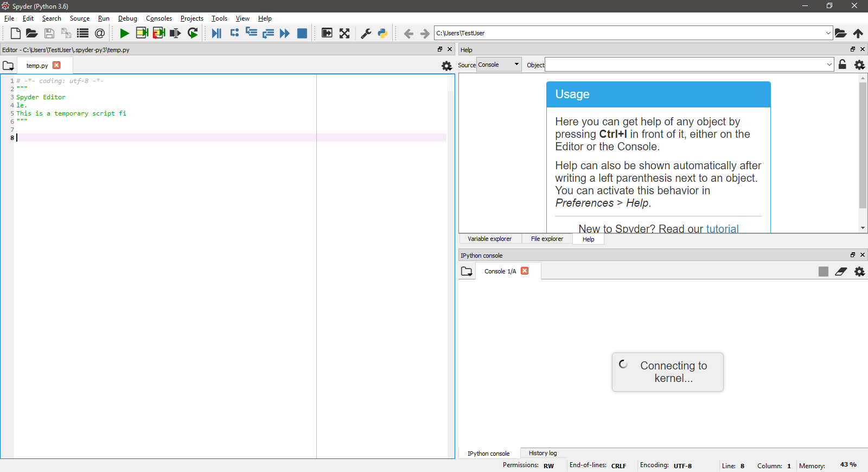Image resolution: width=868 pixels, height=472 pixels.
Task: Go forward with right arrow icon
Action: 425,34
